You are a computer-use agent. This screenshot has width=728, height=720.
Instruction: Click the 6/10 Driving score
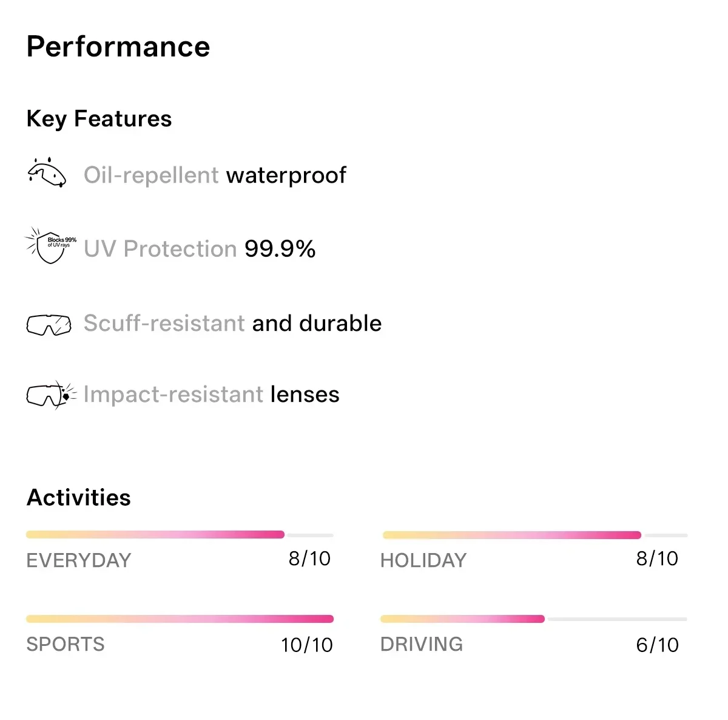(x=657, y=645)
